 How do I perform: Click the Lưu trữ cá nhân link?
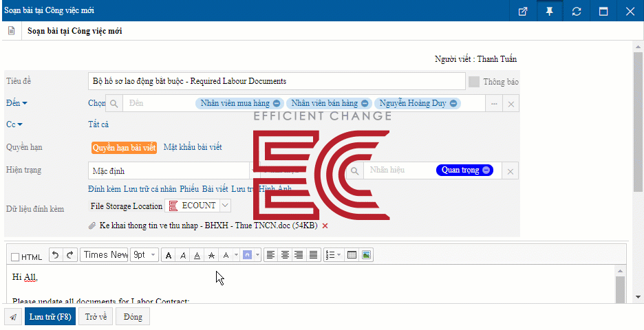click(150, 189)
